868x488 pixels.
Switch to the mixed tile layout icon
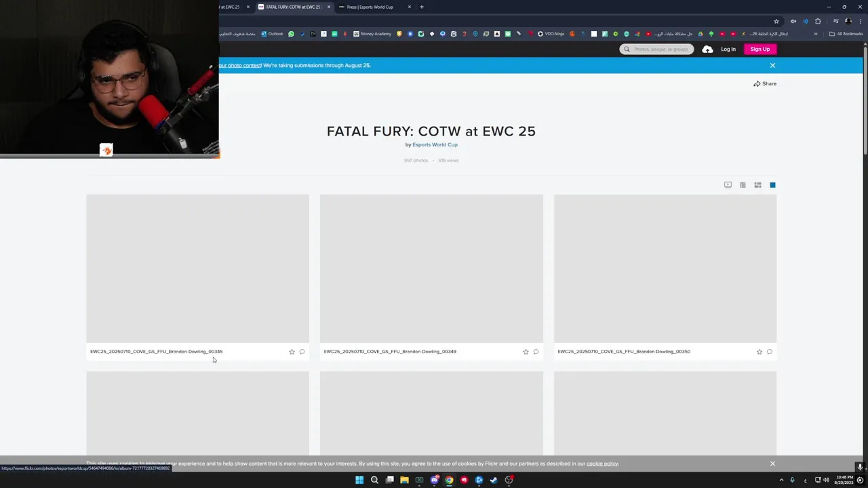[757, 185]
